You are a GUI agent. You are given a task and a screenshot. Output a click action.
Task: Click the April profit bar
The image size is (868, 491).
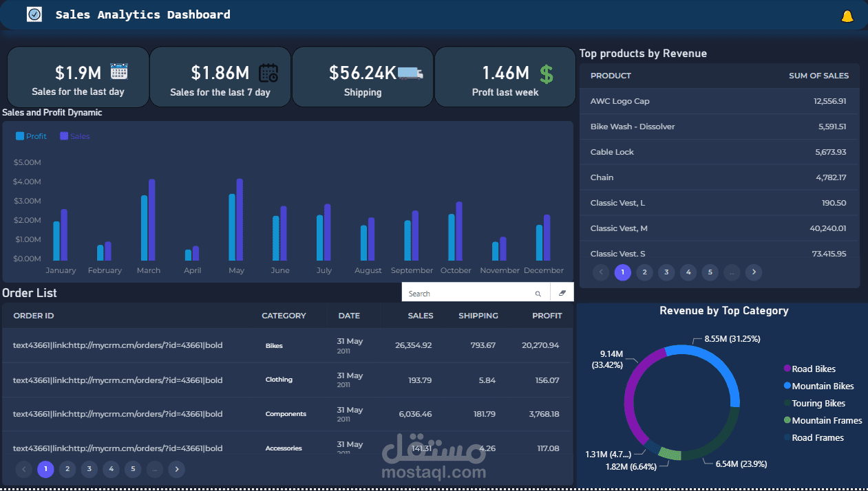click(188, 255)
